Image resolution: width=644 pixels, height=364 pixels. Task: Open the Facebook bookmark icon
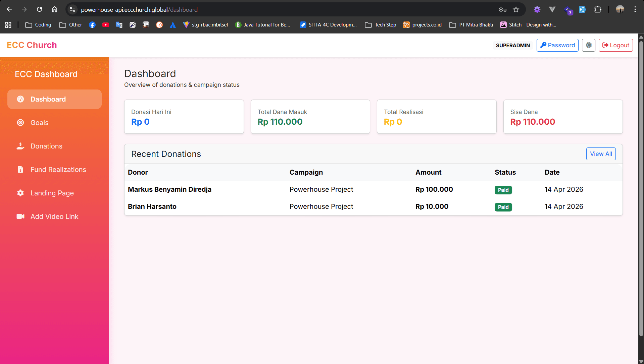[x=92, y=25]
